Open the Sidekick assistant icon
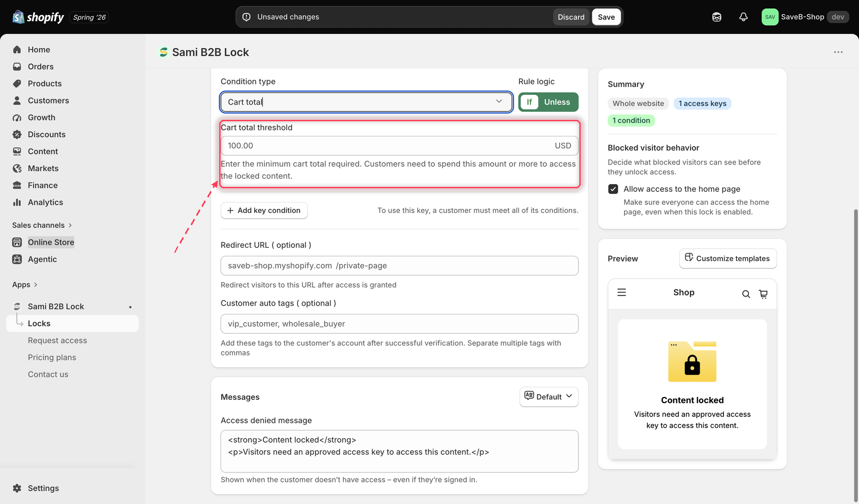The height and width of the screenshot is (504, 859). (717, 17)
